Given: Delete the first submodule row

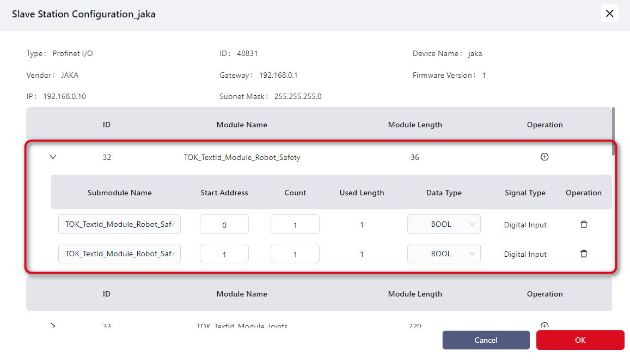Looking at the screenshot, I should (x=583, y=225).
